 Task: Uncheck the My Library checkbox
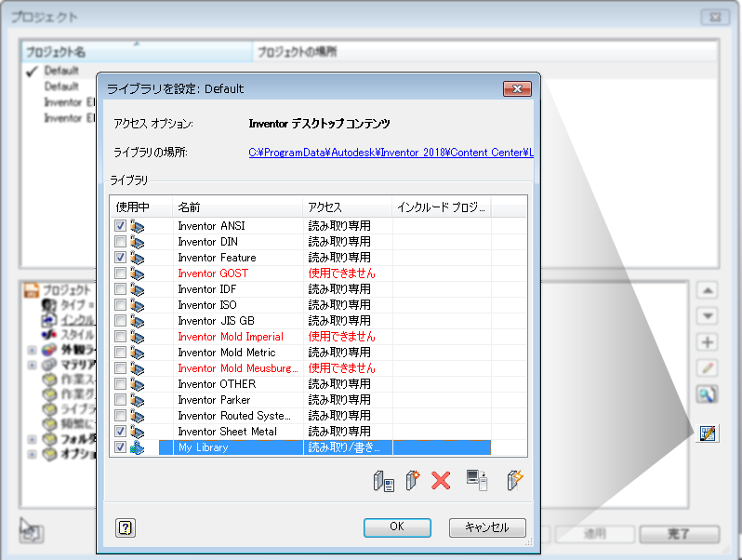coord(120,447)
